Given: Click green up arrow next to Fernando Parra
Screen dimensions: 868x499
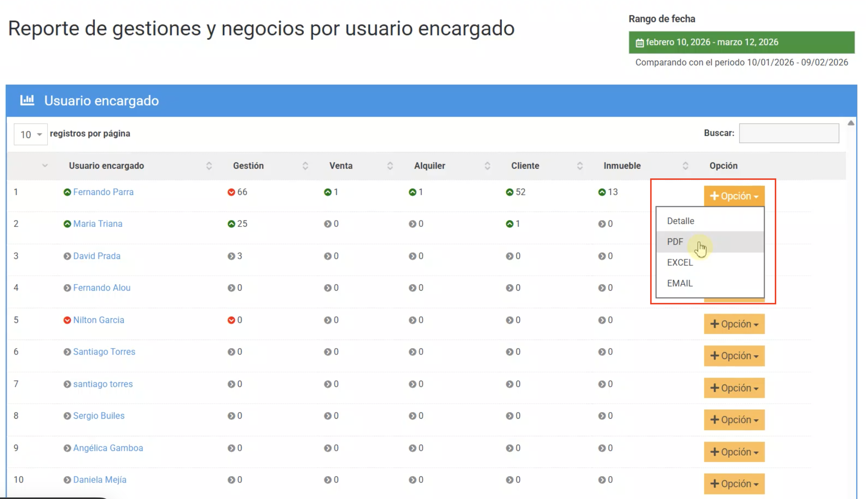Looking at the screenshot, I should tap(67, 192).
